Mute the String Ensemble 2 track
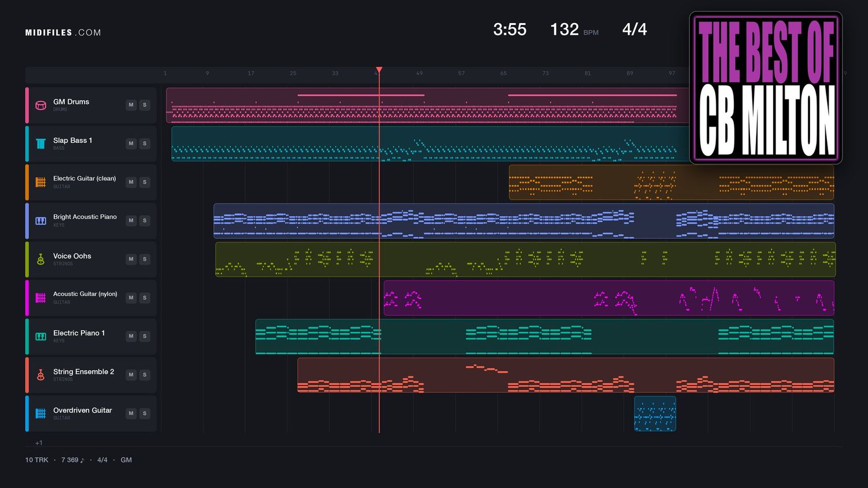The width and height of the screenshot is (868, 488). (131, 375)
